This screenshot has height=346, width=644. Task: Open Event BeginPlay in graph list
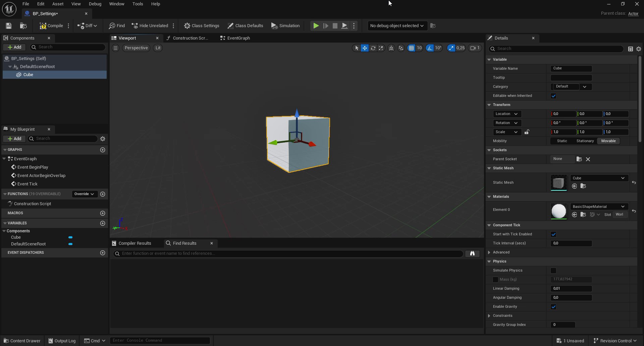33,167
